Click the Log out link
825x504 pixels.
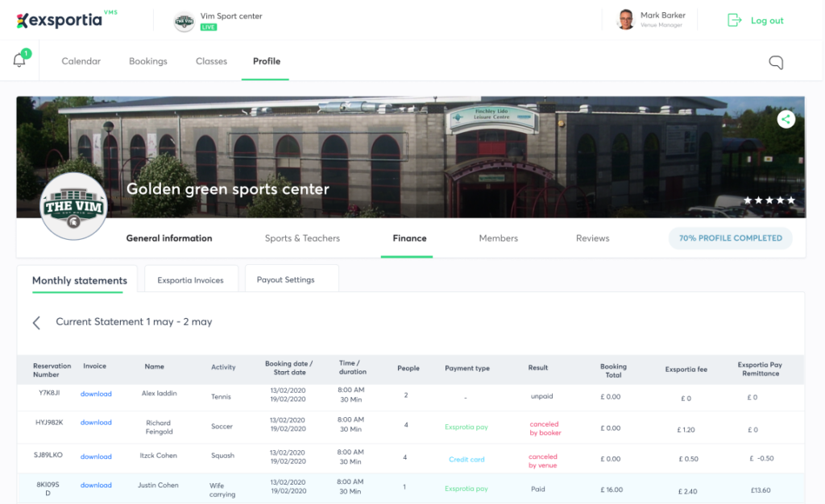tap(767, 20)
